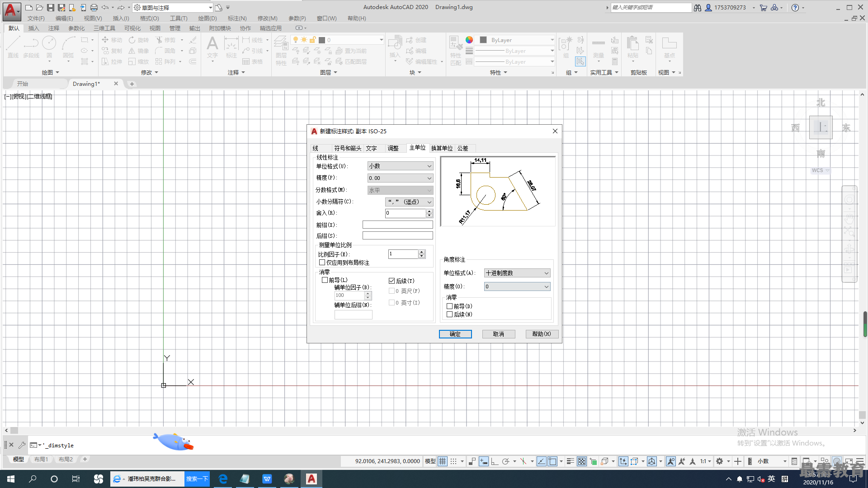Click the layer 0 color swatch
Viewport: 868px width, 488px height.
click(322, 40)
